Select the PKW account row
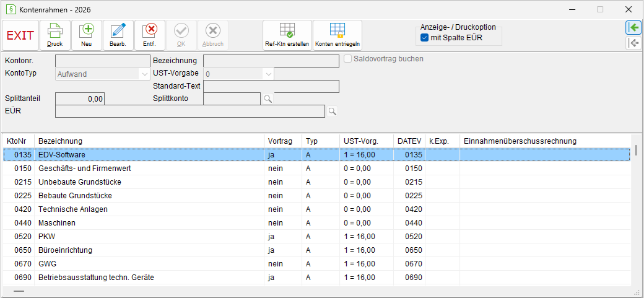644x298 pixels. point(317,236)
